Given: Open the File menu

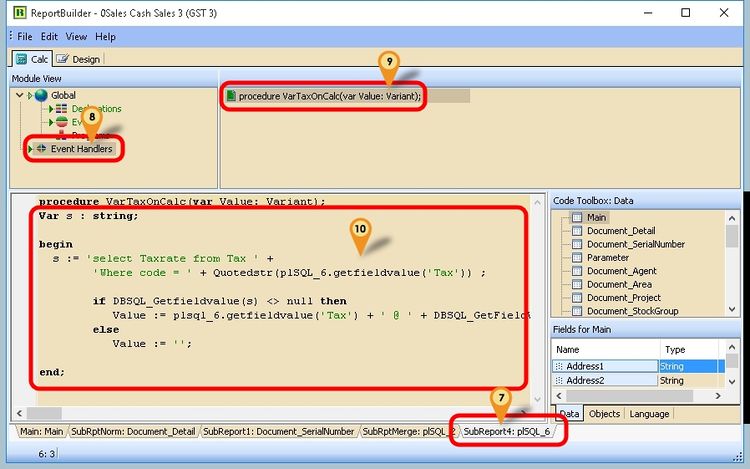Looking at the screenshot, I should click(25, 36).
